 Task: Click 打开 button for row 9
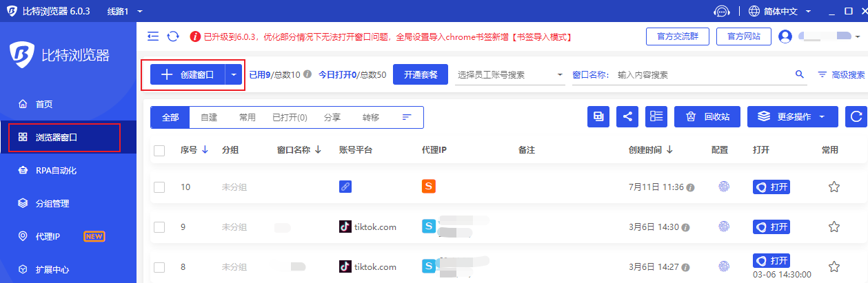pyautogui.click(x=771, y=227)
